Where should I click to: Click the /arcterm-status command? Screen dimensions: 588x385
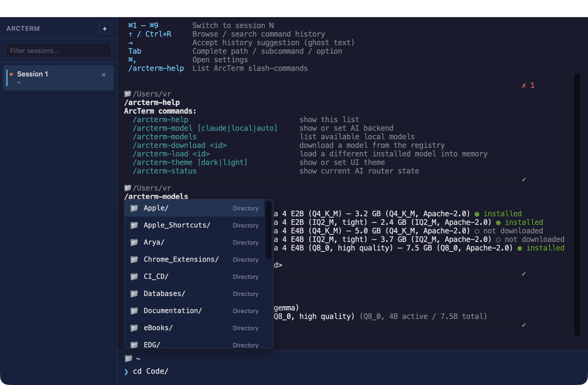[165, 171]
